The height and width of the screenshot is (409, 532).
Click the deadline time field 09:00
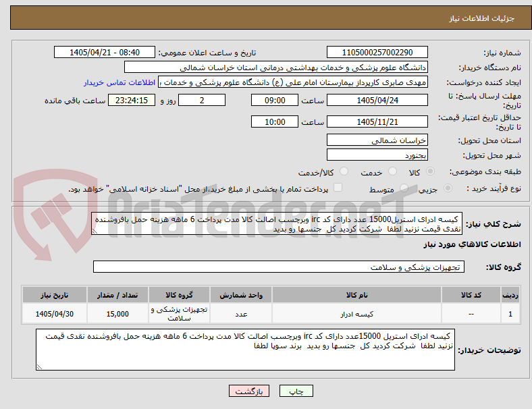275,100
